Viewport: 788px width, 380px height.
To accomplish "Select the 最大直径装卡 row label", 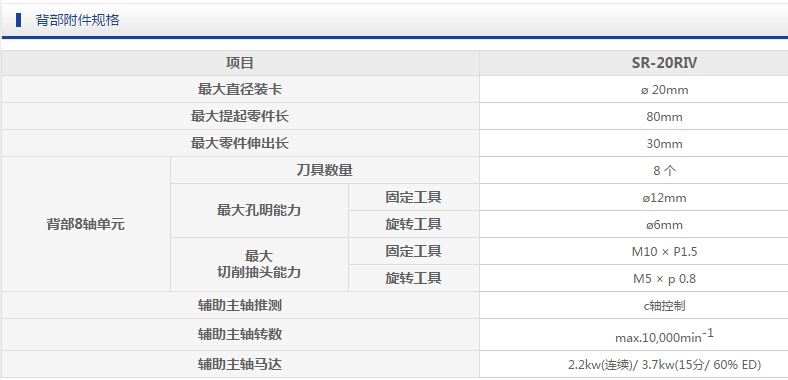I will pyautogui.click(x=240, y=90).
